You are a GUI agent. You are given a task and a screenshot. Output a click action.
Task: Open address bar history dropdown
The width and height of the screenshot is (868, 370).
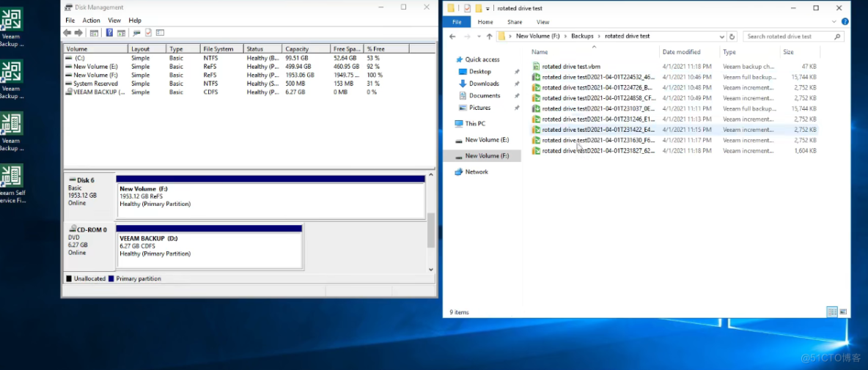tap(722, 37)
